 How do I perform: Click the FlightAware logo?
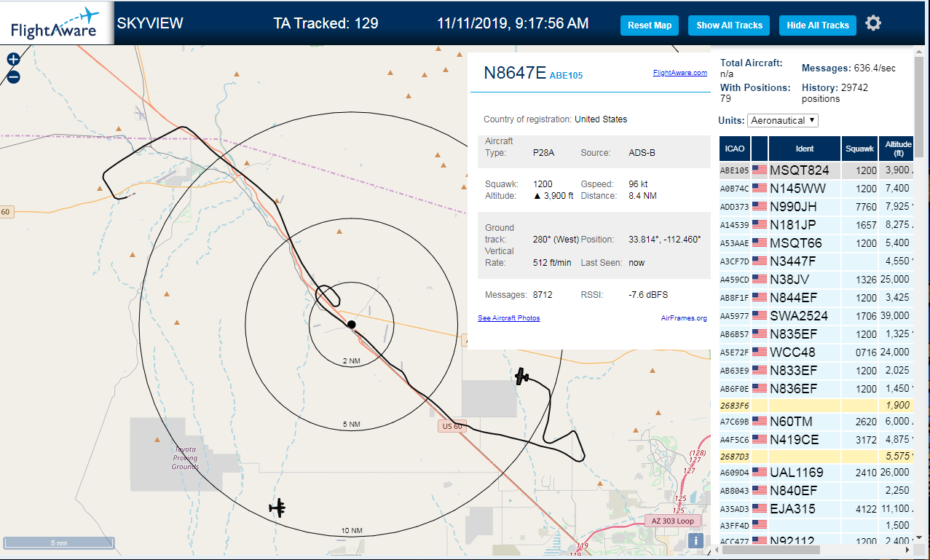pyautogui.click(x=55, y=23)
